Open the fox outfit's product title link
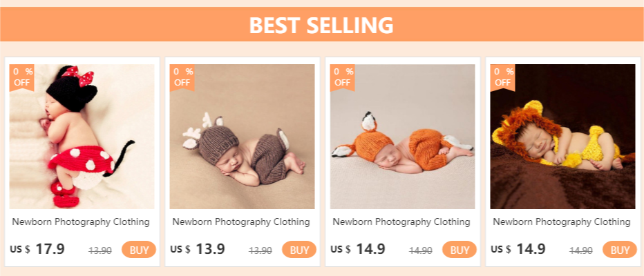 pos(401,222)
